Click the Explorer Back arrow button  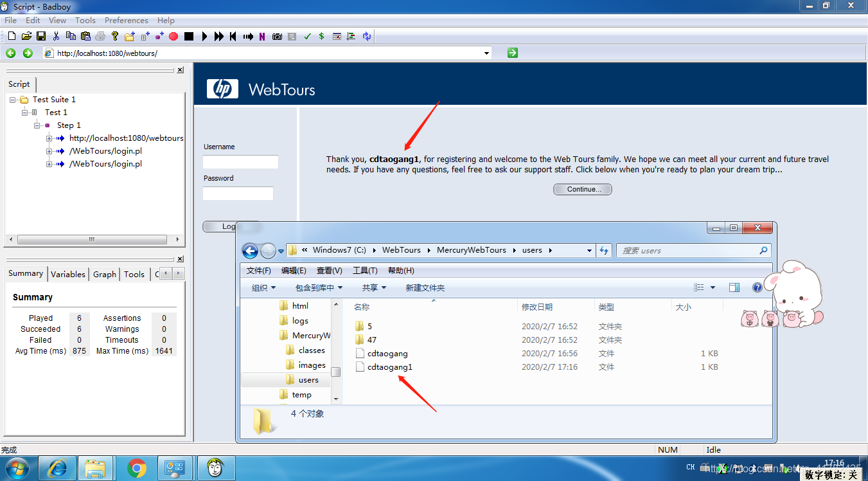coord(250,251)
